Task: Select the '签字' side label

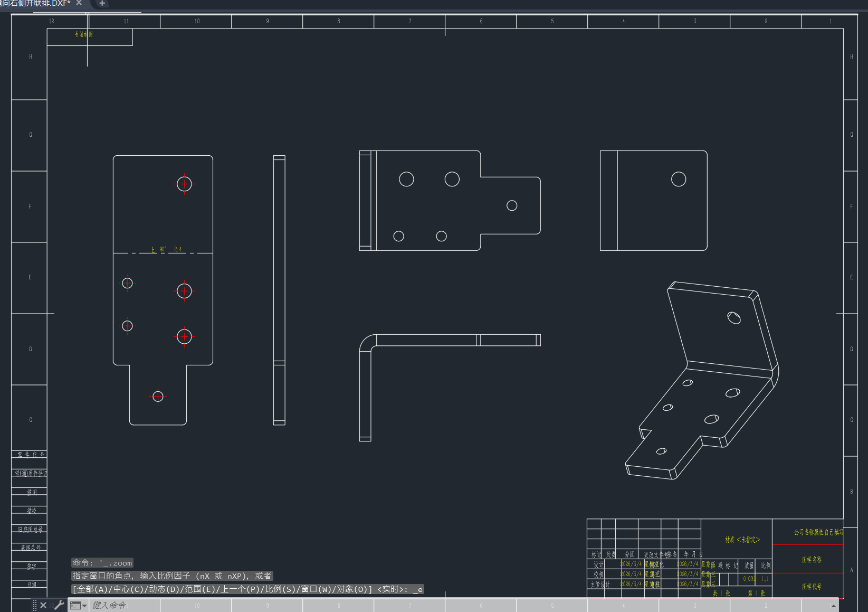Action: point(32,566)
